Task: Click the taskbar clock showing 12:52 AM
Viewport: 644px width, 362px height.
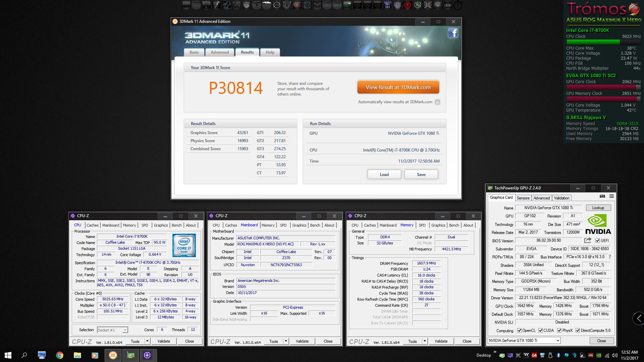Action: click(x=629, y=355)
